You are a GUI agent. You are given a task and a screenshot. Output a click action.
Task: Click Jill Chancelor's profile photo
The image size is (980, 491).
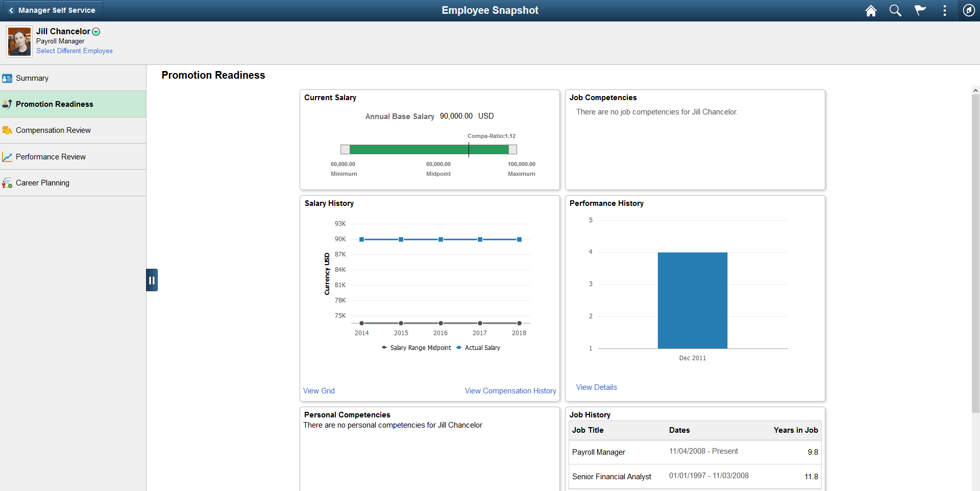(x=19, y=42)
